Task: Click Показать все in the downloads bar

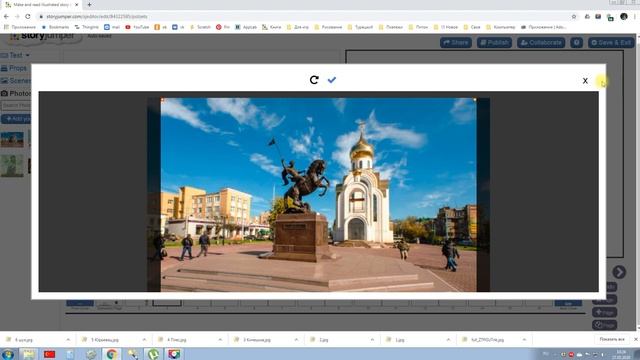Action: [611, 340]
